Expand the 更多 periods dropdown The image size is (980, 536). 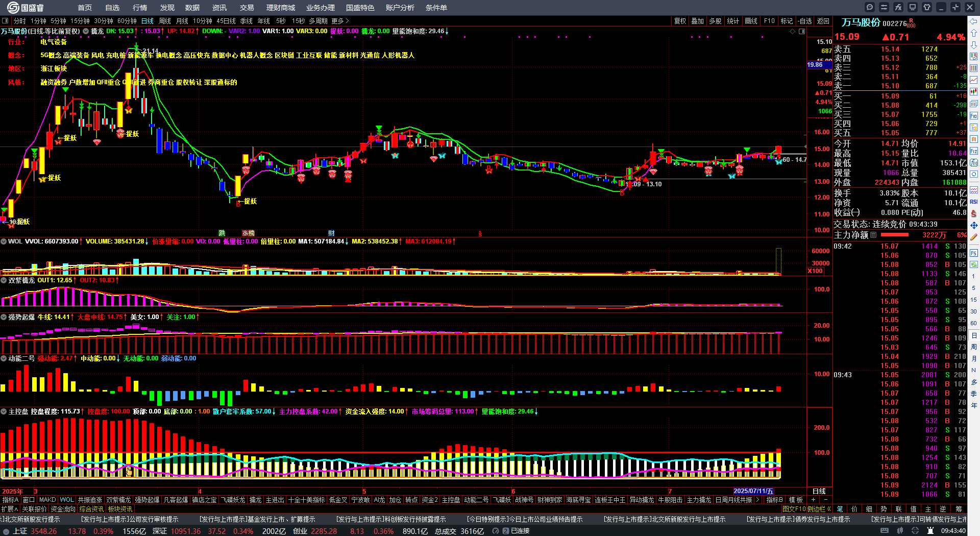coord(340,21)
